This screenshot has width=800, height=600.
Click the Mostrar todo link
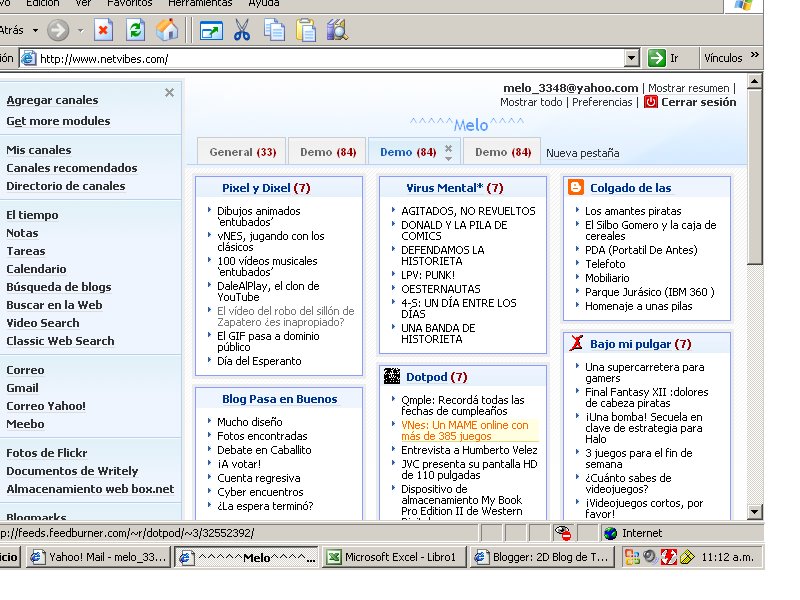tap(531, 102)
